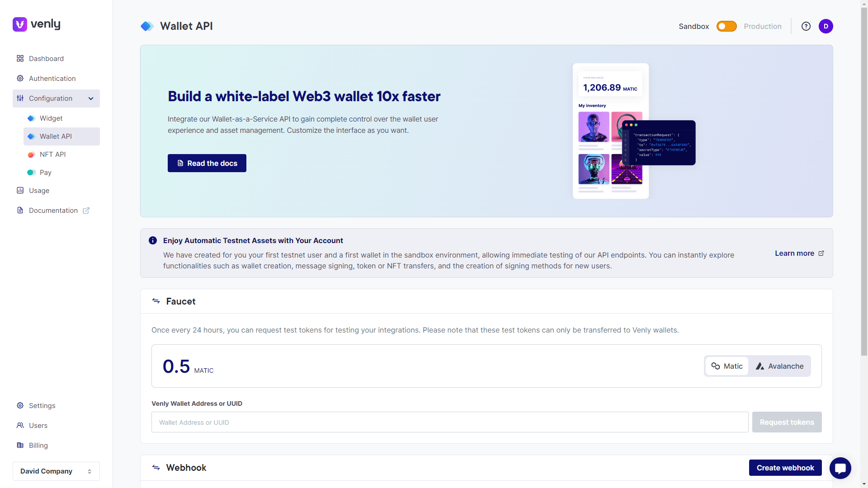Select the Usage sidebar icon
The image size is (868, 488).
pos(20,190)
